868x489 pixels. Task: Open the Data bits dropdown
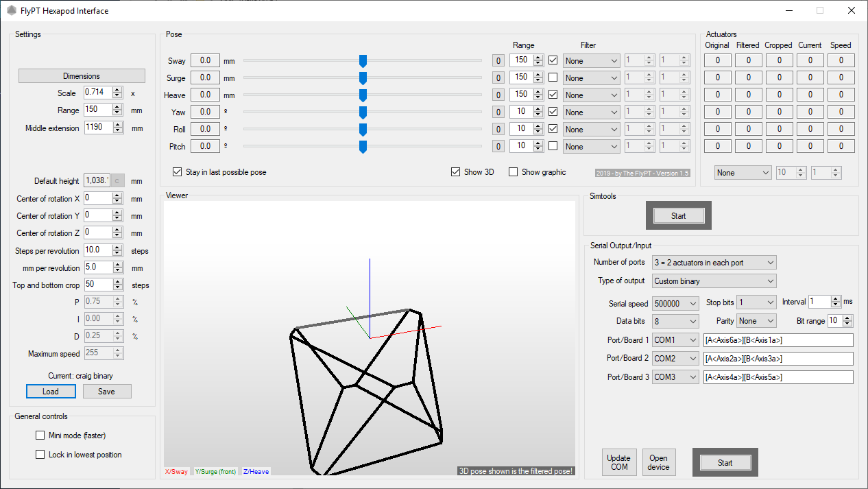tap(675, 321)
